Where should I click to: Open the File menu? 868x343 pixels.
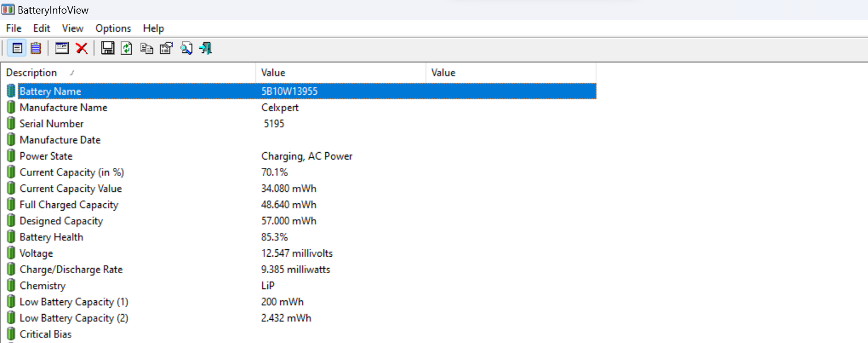[14, 28]
